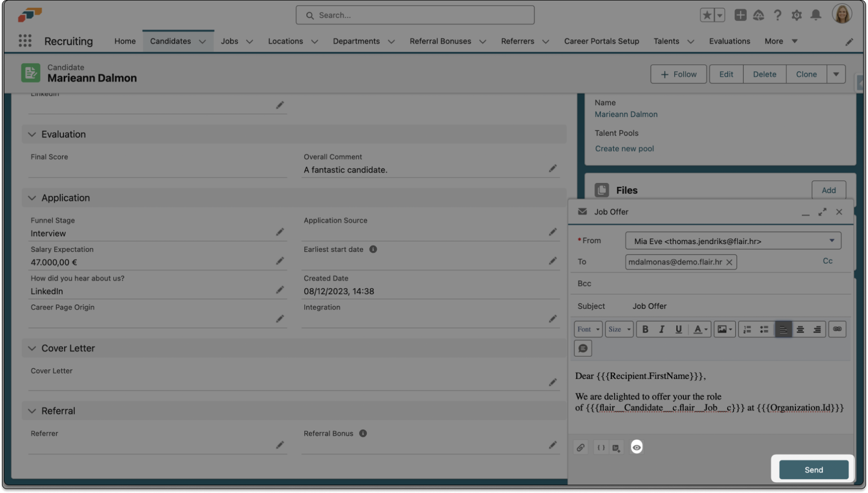The height and width of the screenshot is (493, 868).
Task: Attach a file using the paperclip icon
Action: tap(580, 447)
